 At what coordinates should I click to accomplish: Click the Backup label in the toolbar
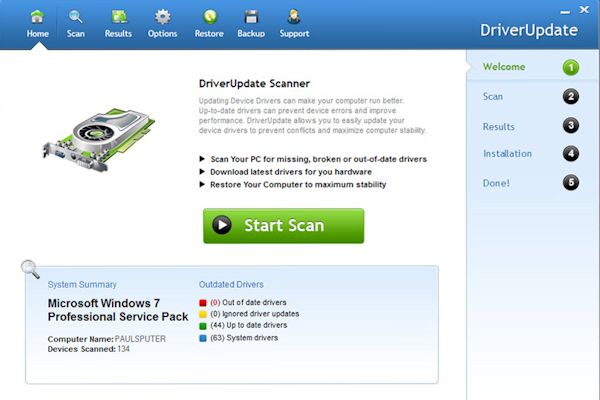coord(251,34)
